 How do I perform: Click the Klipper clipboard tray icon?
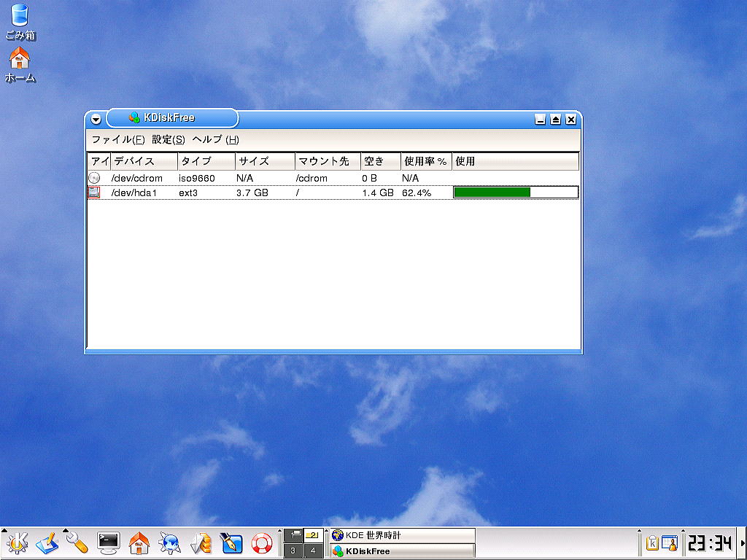click(x=652, y=542)
